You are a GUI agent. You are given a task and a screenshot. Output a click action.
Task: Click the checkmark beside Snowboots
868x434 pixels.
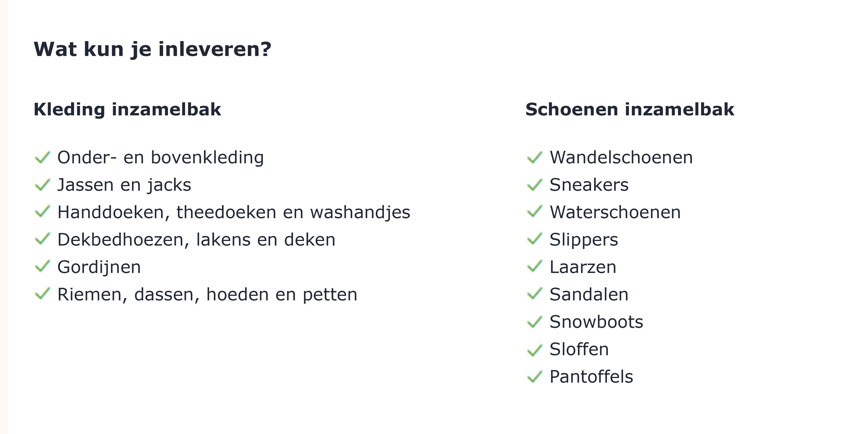pyautogui.click(x=535, y=321)
